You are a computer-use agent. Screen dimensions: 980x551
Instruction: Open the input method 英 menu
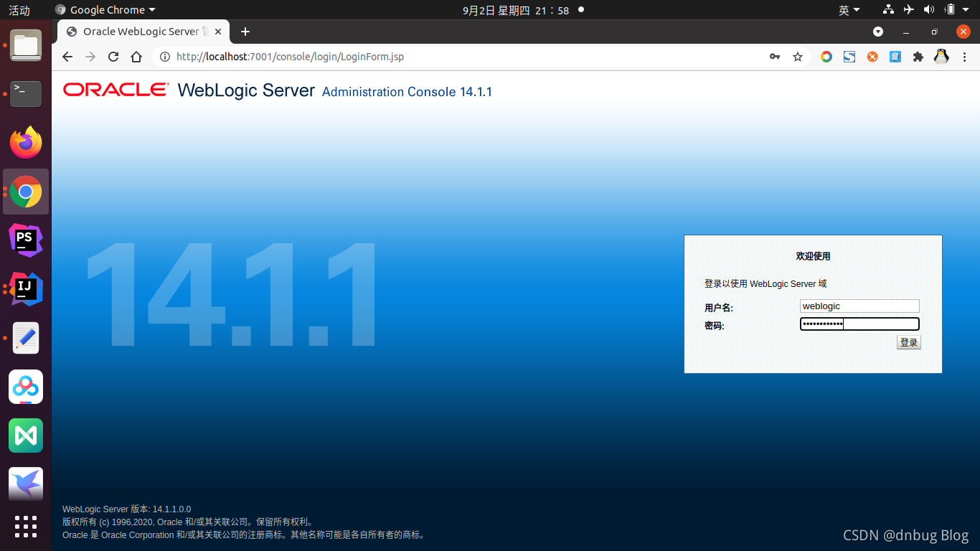click(849, 10)
